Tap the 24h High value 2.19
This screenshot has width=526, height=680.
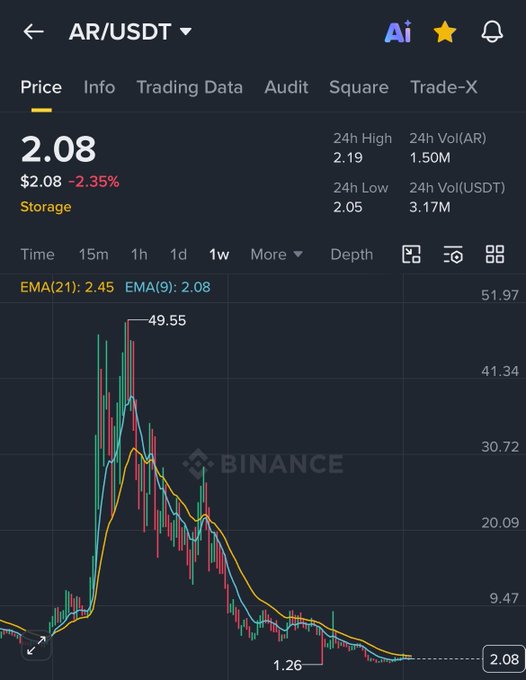coord(348,157)
